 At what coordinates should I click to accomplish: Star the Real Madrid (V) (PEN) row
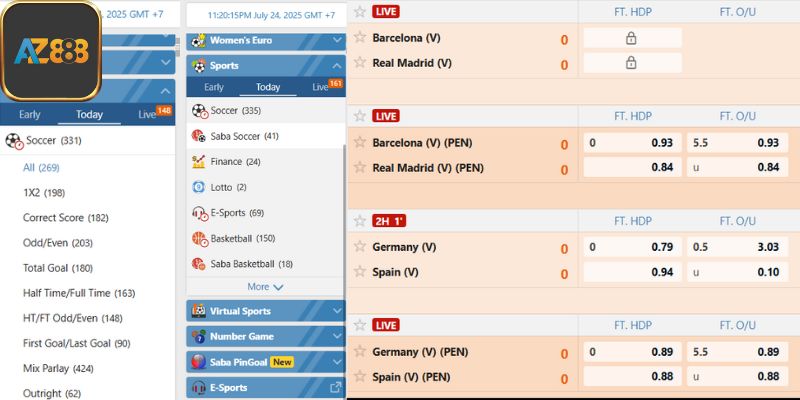coord(360,167)
